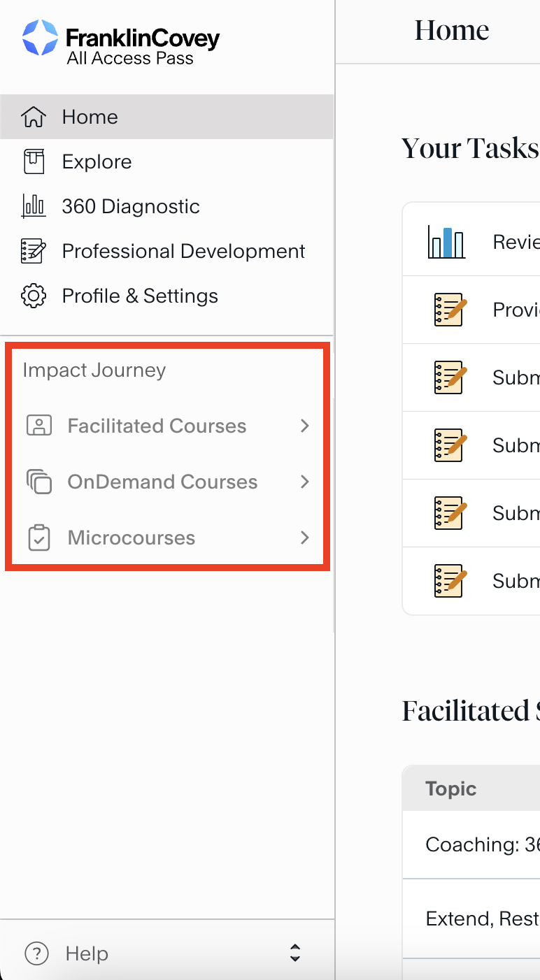Click the Microcourses clipboard check icon

[x=39, y=538]
